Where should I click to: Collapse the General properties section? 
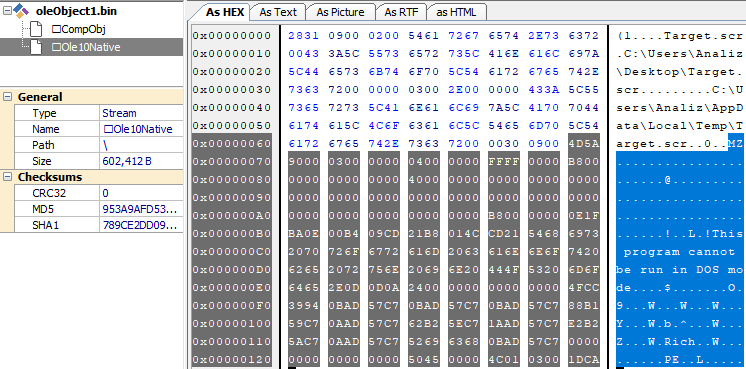tap(7, 97)
